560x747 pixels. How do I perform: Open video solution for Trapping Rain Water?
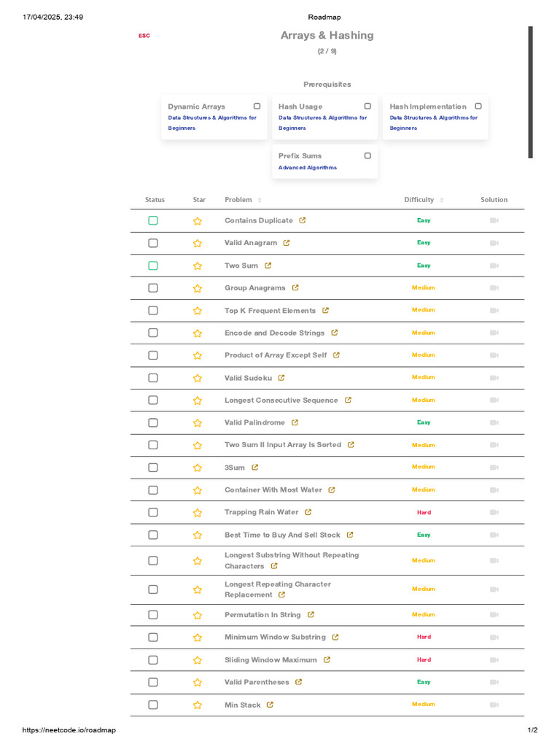pos(494,513)
